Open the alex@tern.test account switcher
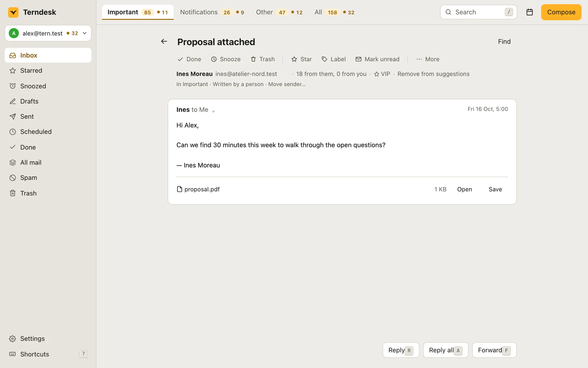Viewport: 588px width, 368px height. pyautogui.click(x=48, y=33)
